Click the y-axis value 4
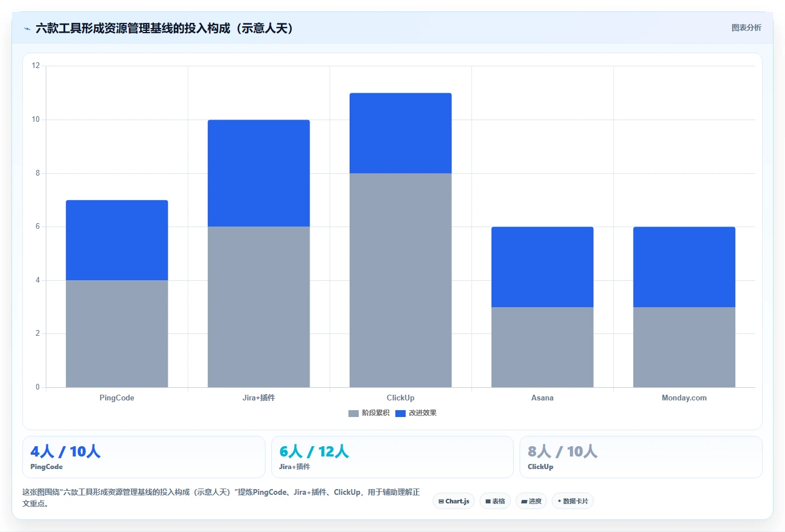This screenshot has height=532, width=785. click(38, 280)
